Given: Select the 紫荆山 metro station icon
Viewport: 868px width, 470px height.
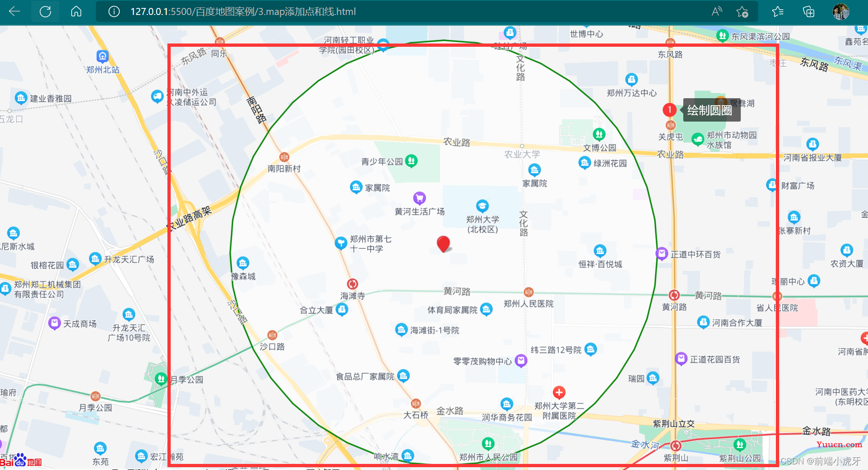Looking at the screenshot, I should point(675,445).
